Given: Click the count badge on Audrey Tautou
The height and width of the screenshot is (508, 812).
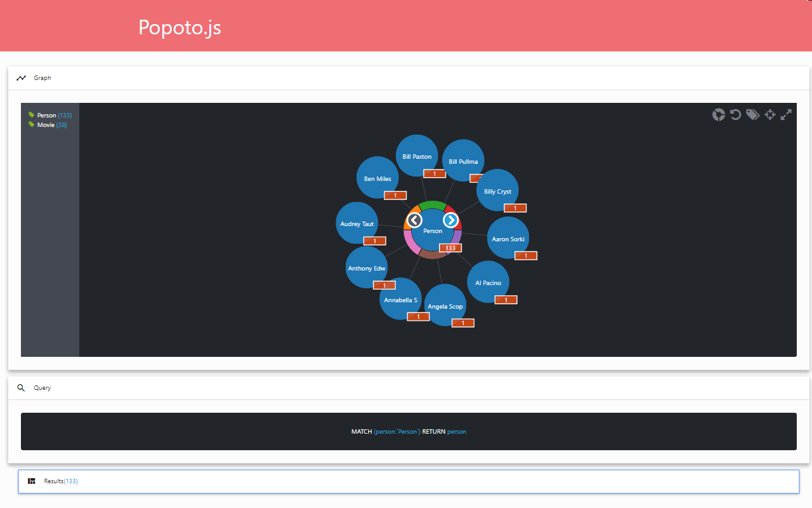Looking at the screenshot, I should click(x=374, y=241).
